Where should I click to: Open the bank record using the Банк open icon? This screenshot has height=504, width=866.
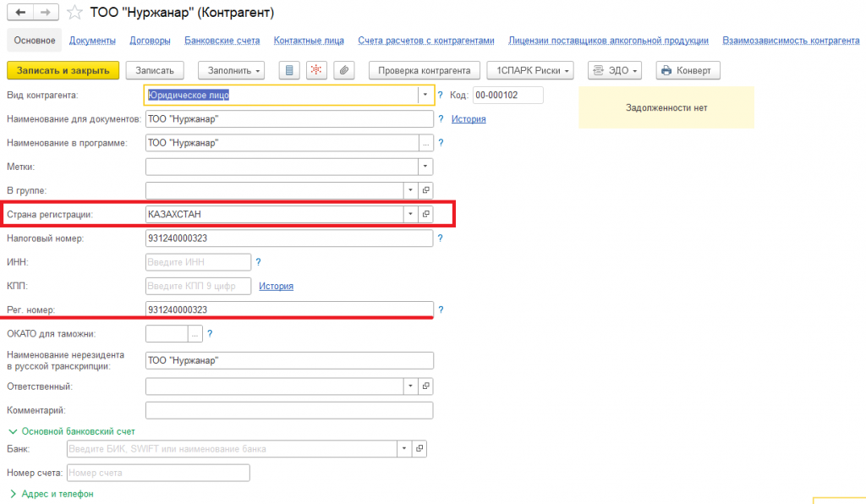(x=419, y=449)
